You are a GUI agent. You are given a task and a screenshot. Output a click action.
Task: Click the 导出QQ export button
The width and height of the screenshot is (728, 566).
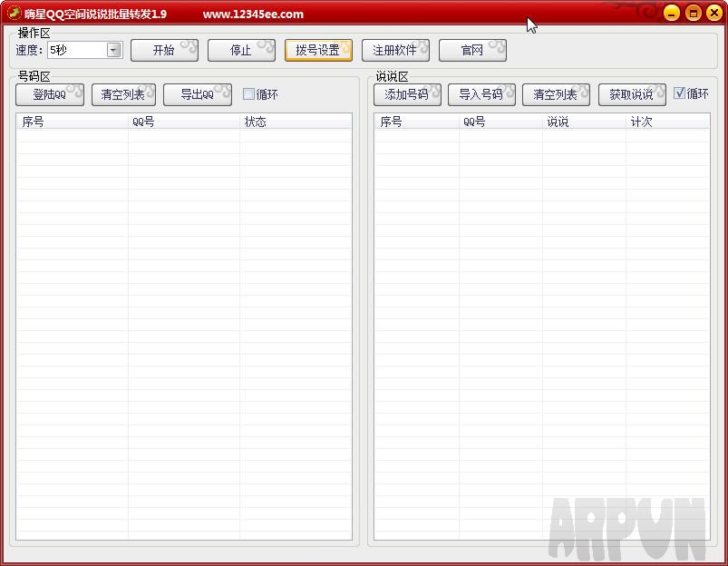[x=198, y=95]
